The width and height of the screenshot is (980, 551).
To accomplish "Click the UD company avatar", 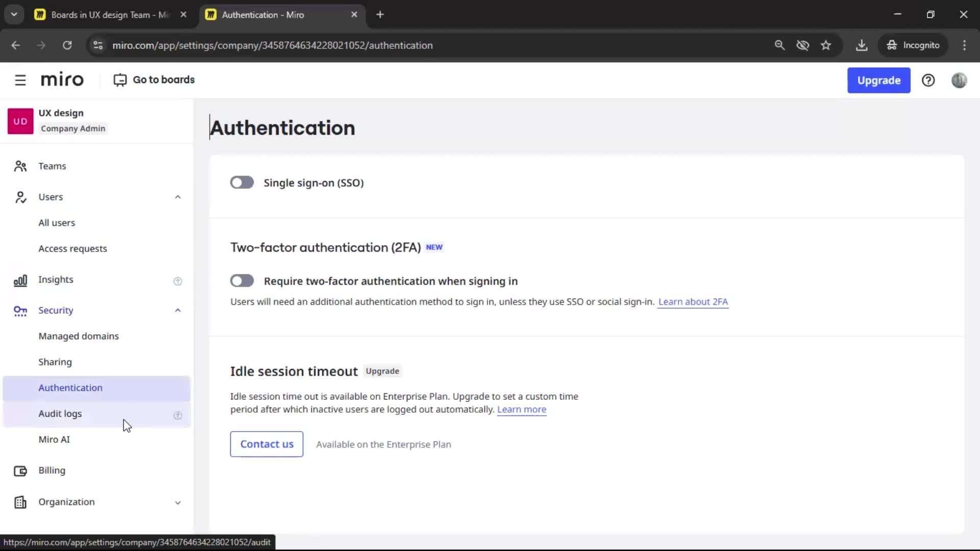I will [20, 121].
